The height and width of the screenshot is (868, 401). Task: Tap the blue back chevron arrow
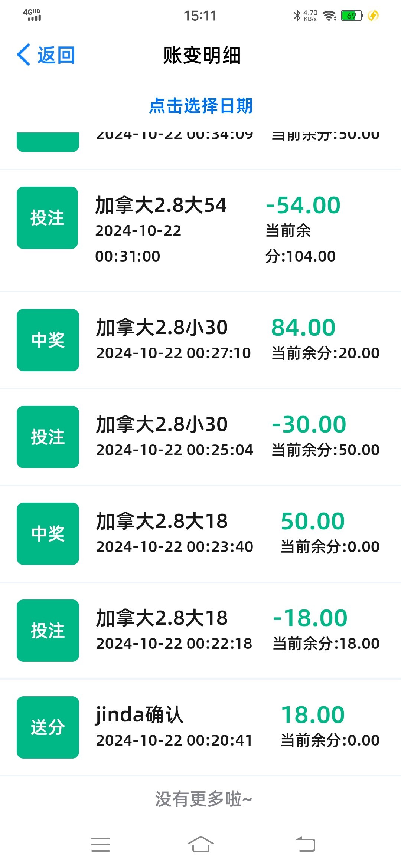24,55
